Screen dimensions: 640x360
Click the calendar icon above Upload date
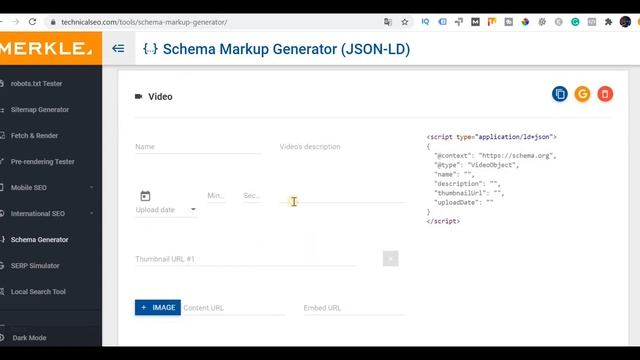[145, 196]
